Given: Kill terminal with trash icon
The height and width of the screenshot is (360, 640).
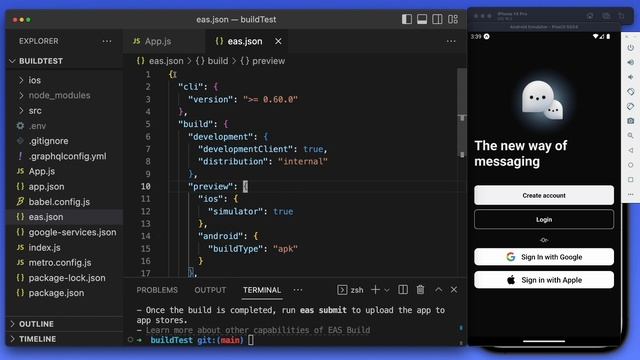Looking at the screenshot, I should point(420,289).
